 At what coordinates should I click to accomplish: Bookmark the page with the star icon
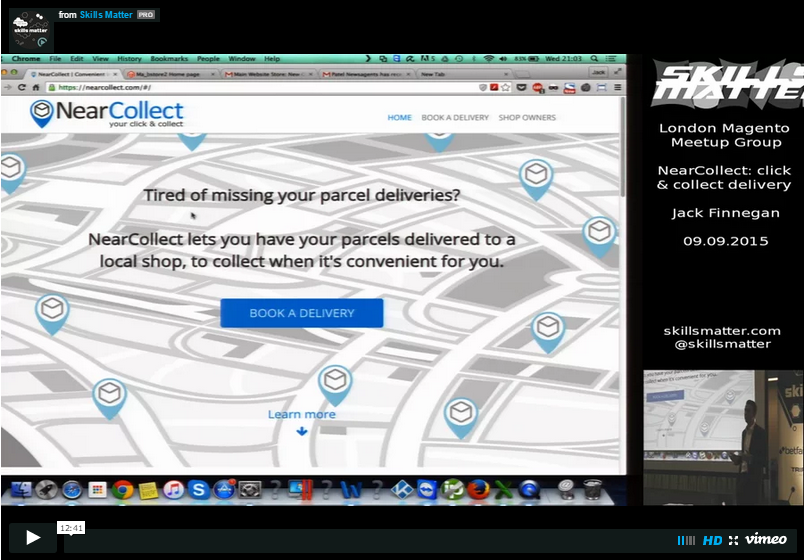(506, 88)
